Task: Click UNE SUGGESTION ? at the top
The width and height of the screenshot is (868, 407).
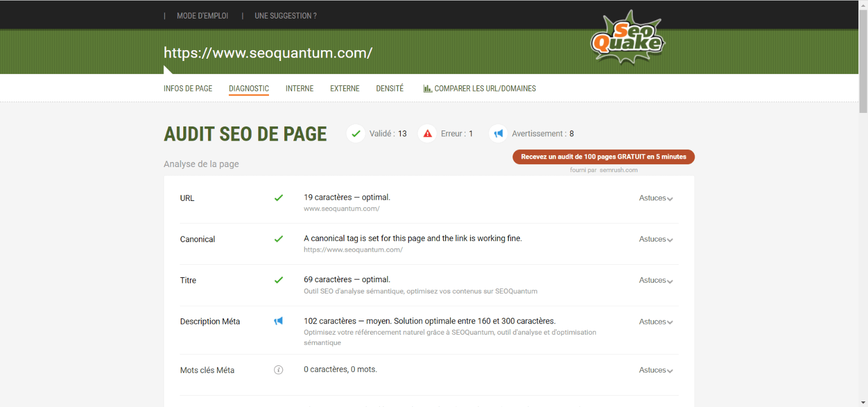Action: pos(285,16)
